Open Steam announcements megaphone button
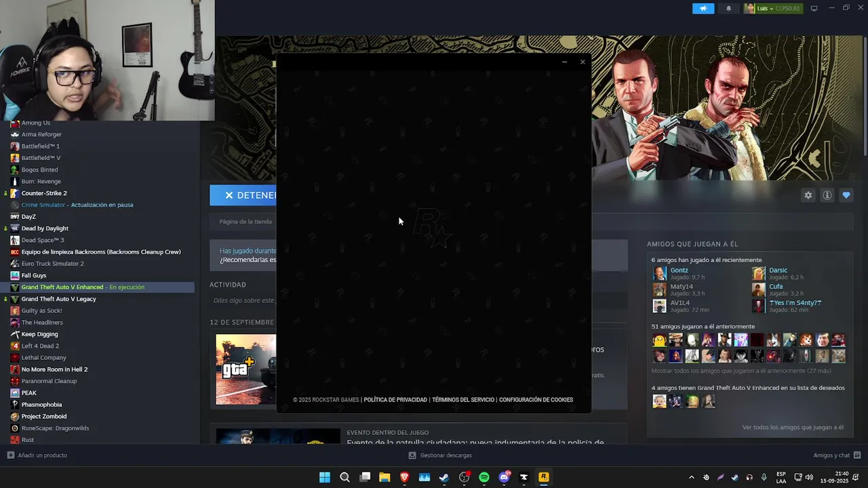868x488 pixels. (703, 8)
